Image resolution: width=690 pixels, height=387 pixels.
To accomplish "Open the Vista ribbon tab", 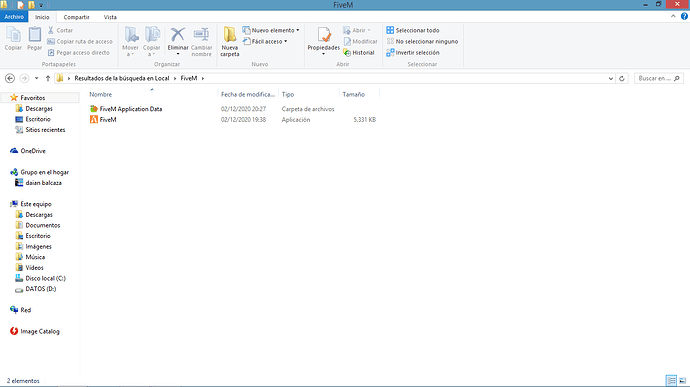I will (x=110, y=17).
